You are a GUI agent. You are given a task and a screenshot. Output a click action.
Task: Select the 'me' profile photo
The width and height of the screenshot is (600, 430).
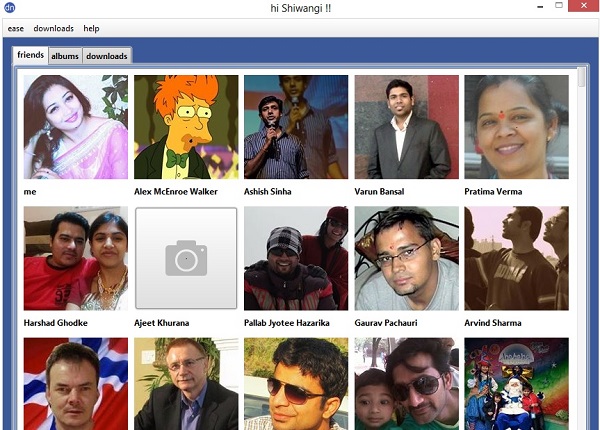click(76, 127)
